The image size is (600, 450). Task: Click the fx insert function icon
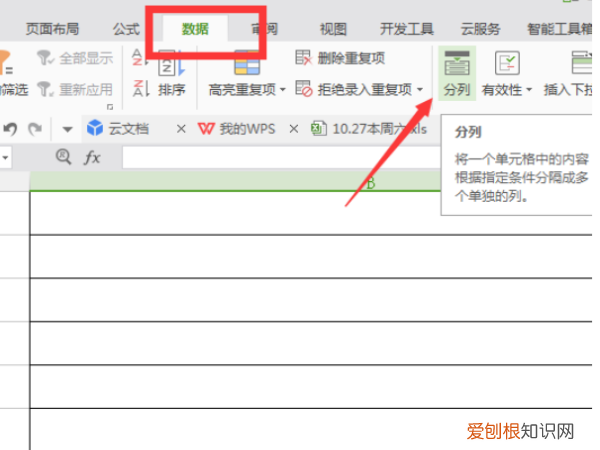92,157
